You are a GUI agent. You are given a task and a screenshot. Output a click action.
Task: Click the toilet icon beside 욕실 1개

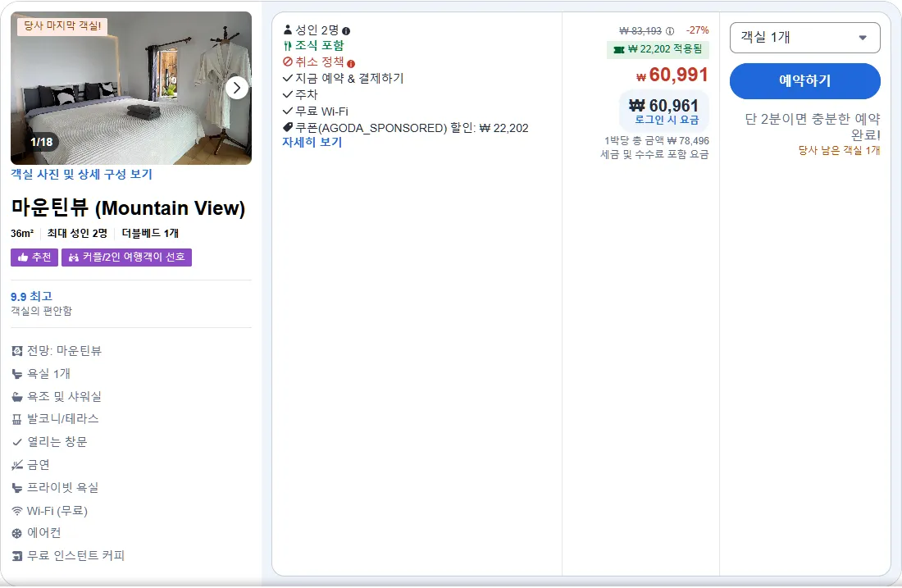17,374
